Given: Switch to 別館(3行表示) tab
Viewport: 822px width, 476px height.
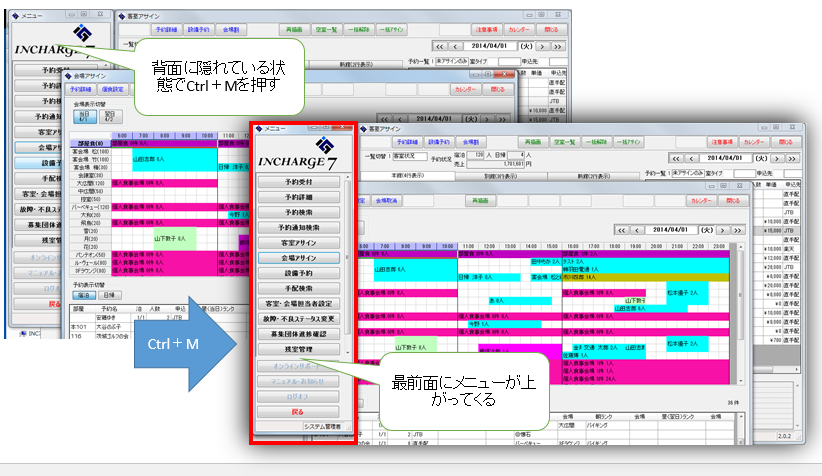Looking at the screenshot, I should pyautogui.click(x=501, y=176).
